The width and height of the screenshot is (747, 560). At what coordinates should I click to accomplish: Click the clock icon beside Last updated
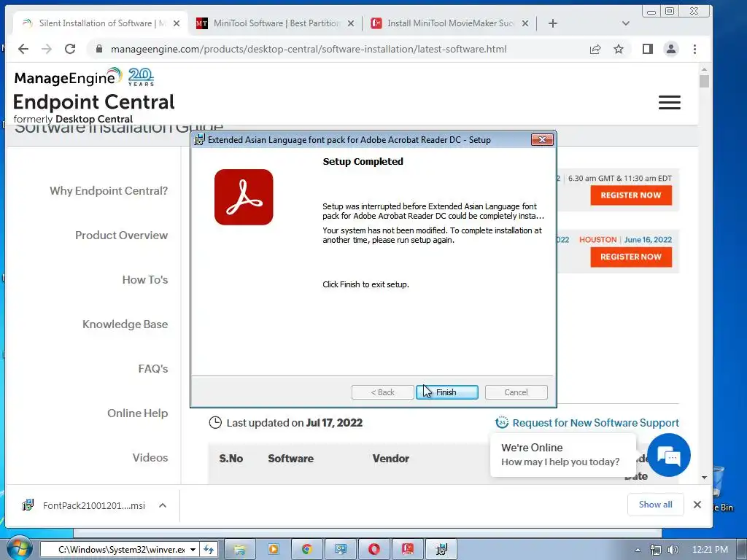click(x=215, y=422)
